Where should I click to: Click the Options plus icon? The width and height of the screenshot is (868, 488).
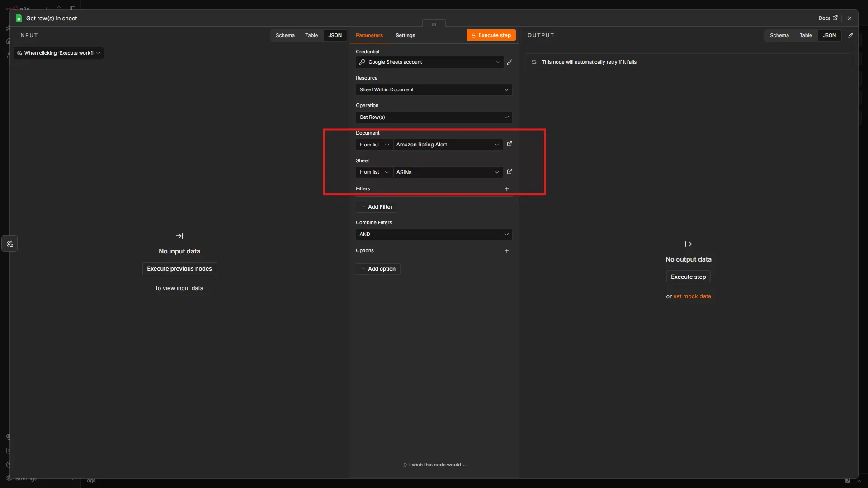pyautogui.click(x=507, y=251)
